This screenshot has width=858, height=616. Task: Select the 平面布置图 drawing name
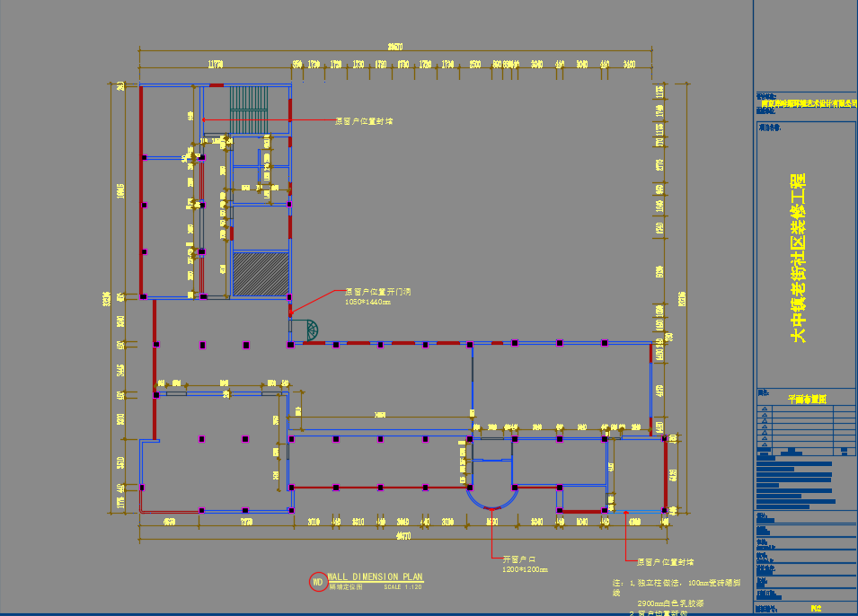(x=806, y=399)
